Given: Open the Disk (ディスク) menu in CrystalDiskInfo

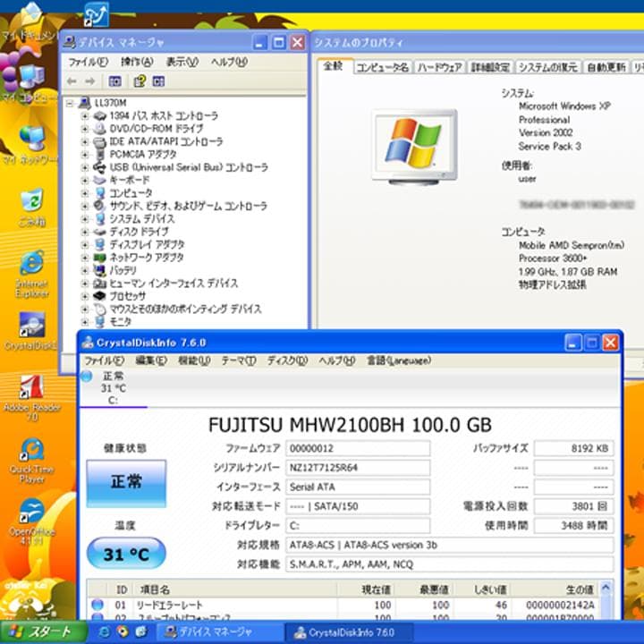Looking at the screenshot, I should [x=287, y=360].
